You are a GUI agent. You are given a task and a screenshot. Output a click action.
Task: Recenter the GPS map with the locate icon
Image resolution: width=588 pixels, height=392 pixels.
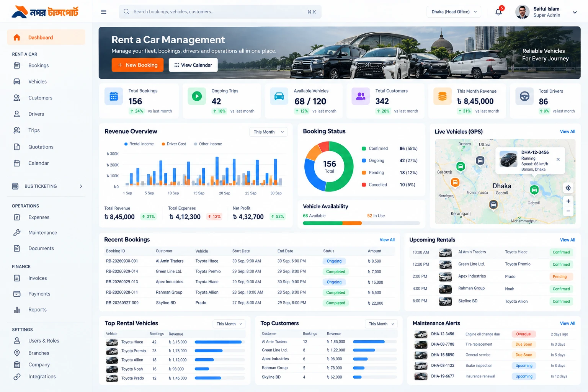[568, 188]
